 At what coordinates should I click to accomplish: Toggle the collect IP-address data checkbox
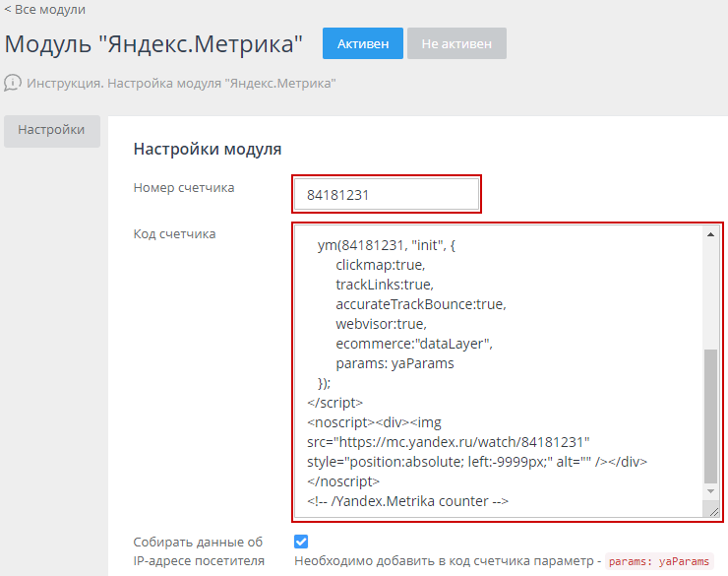(x=301, y=542)
